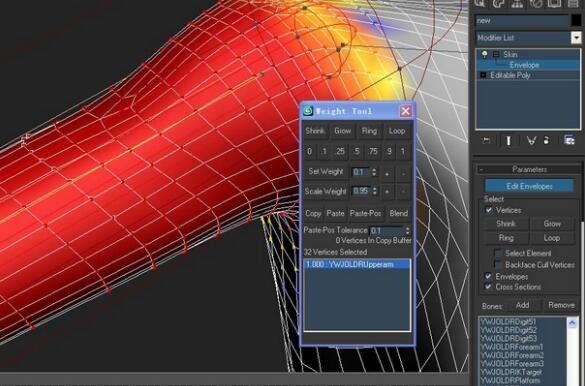Toggle the Cross Sections checkbox
Image resolution: width=585 pixels, height=386 pixels.
pos(488,287)
